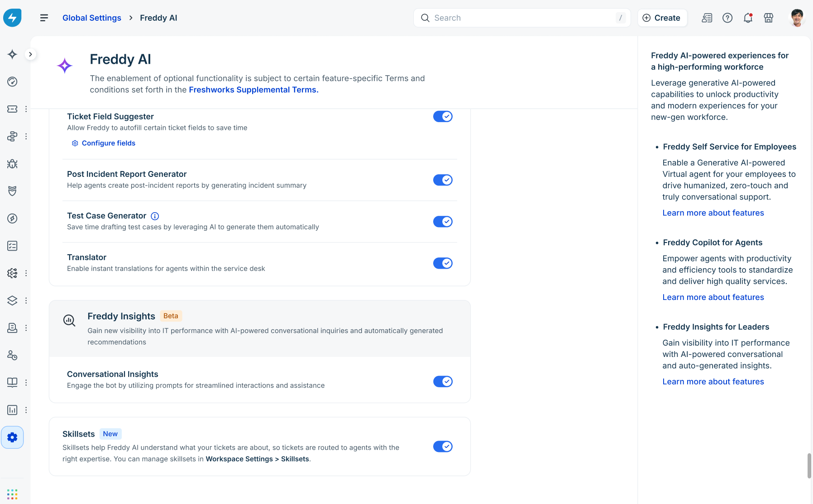Open the three-dot menu beside the stacked layers icon

click(26, 300)
